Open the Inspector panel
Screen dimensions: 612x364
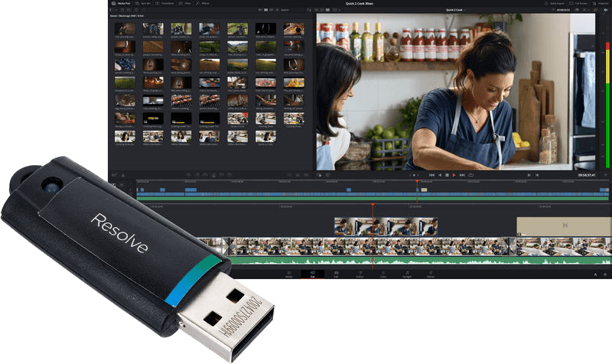click(601, 3)
